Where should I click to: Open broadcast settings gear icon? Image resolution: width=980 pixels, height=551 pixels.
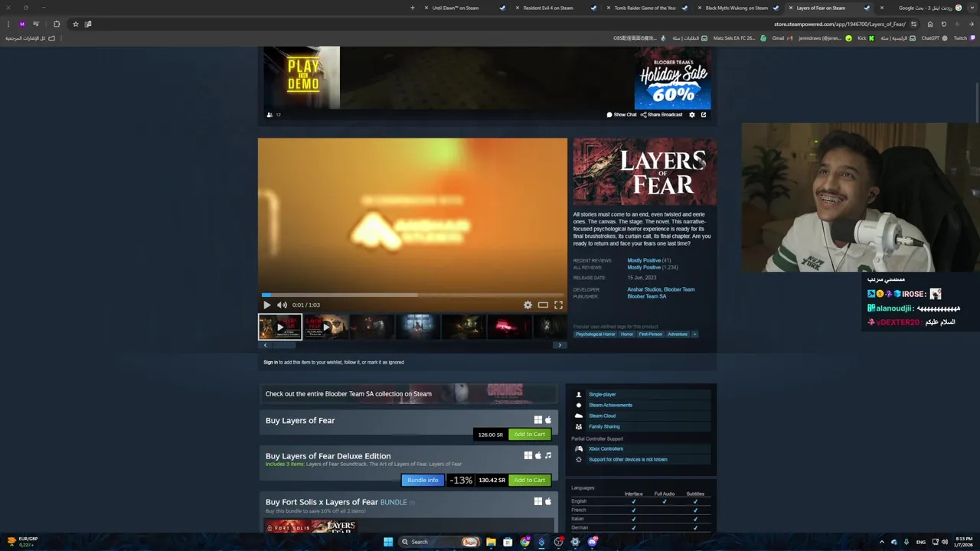point(692,115)
